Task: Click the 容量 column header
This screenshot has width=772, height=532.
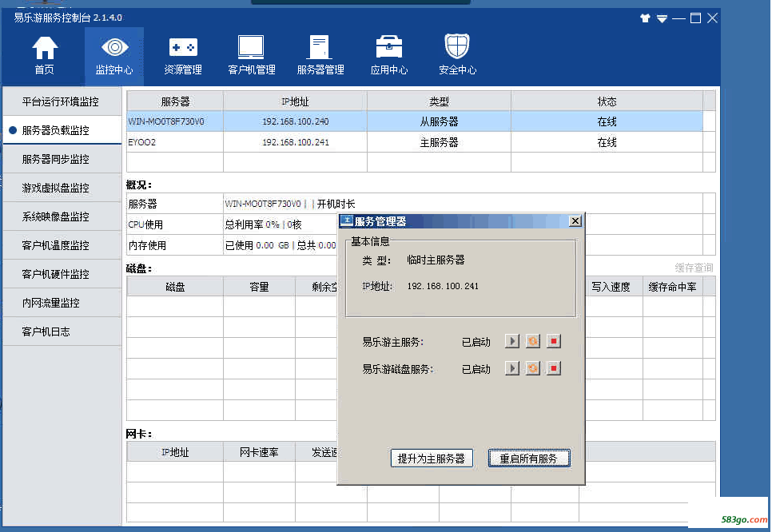Action: (259, 287)
